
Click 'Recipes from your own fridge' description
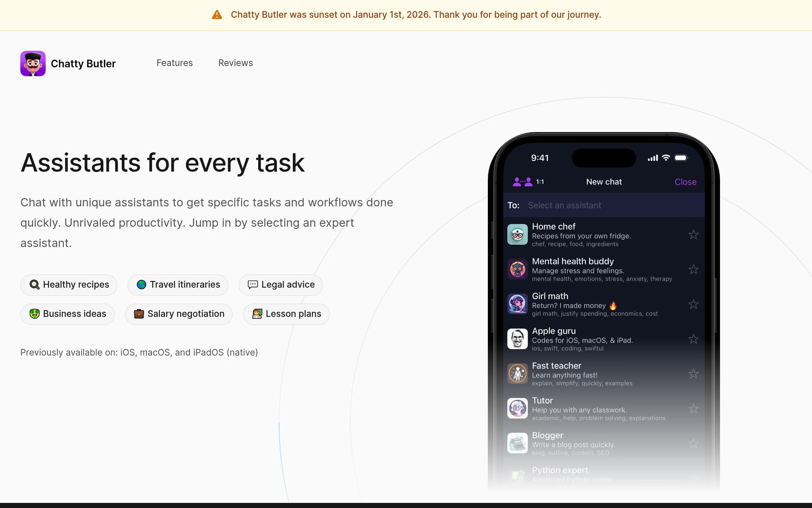(581, 236)
